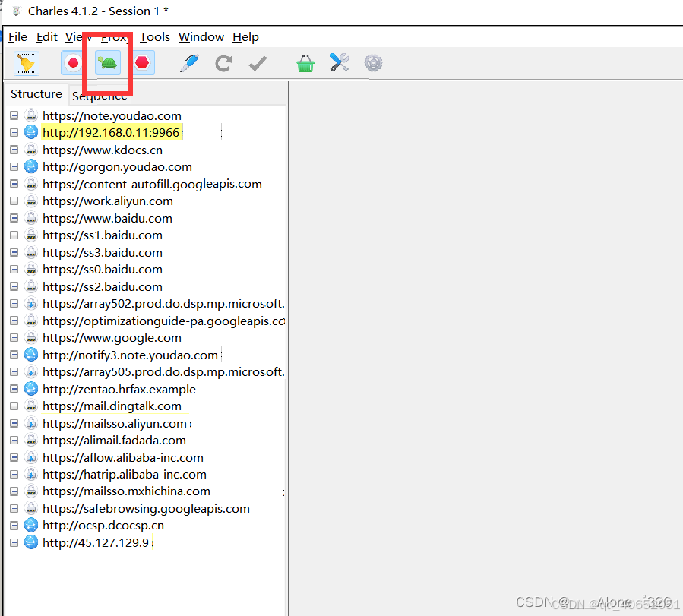Repeat the request with the refresh icon
The width and height of the screenshot is (683, 616).
pyautogui.click(x=223, y=64)
